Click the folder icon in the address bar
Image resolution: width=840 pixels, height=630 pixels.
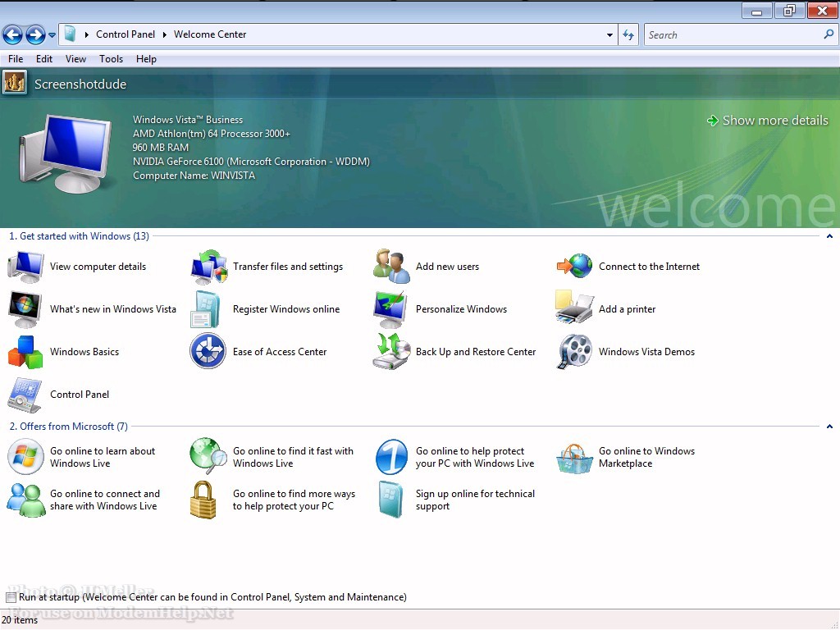(x=70, y=34)
